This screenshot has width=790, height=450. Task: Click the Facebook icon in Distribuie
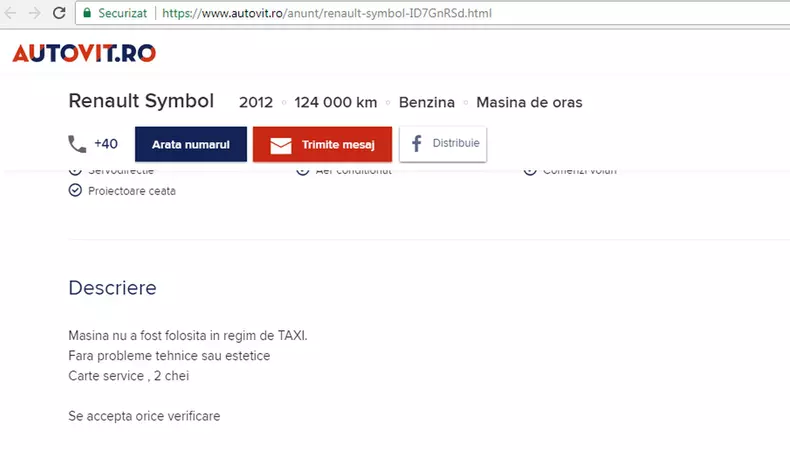tap(416, 144)
